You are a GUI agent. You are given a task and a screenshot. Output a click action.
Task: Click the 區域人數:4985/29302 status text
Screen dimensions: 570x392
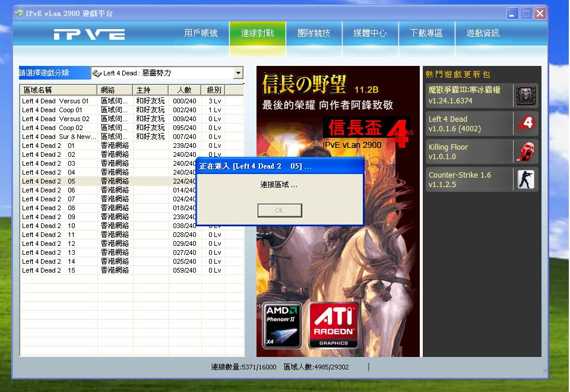[x=316, y=367]
